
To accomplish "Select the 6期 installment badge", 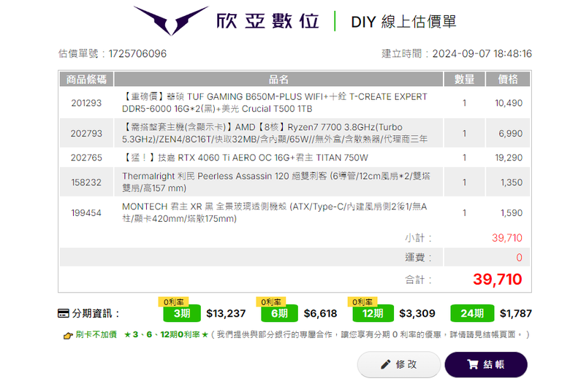I will point(279,313).
